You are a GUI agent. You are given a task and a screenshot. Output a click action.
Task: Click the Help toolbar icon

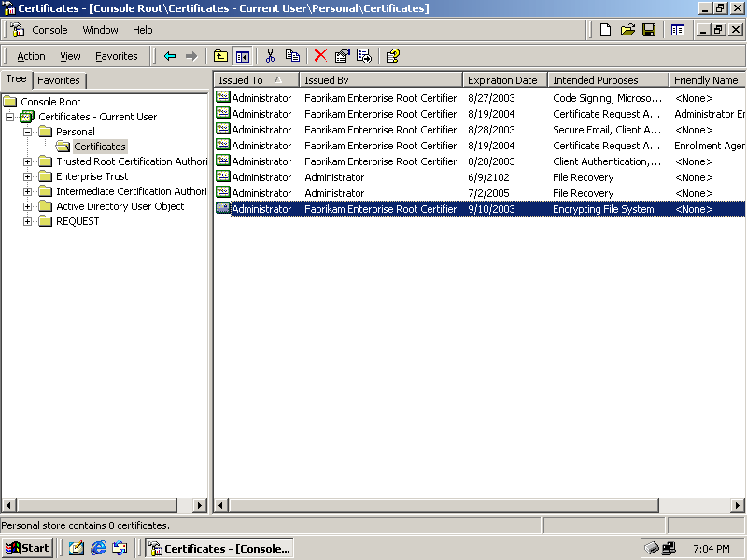[393, 56]
